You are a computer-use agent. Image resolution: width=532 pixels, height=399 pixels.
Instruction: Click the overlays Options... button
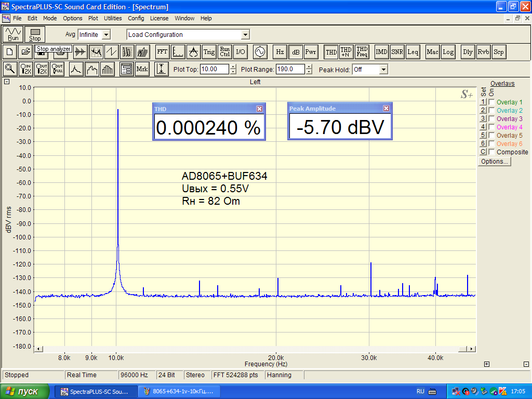(495, 162)
